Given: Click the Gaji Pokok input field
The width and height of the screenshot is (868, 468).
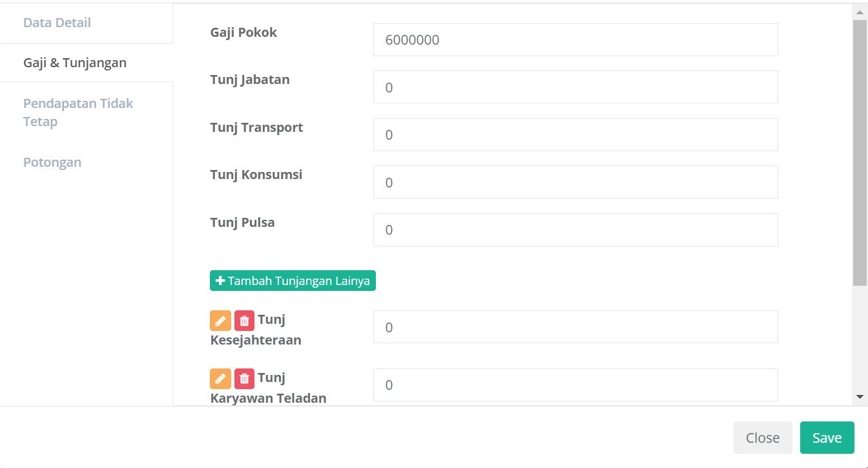Looking at the screenshot, I should [575, 40].
